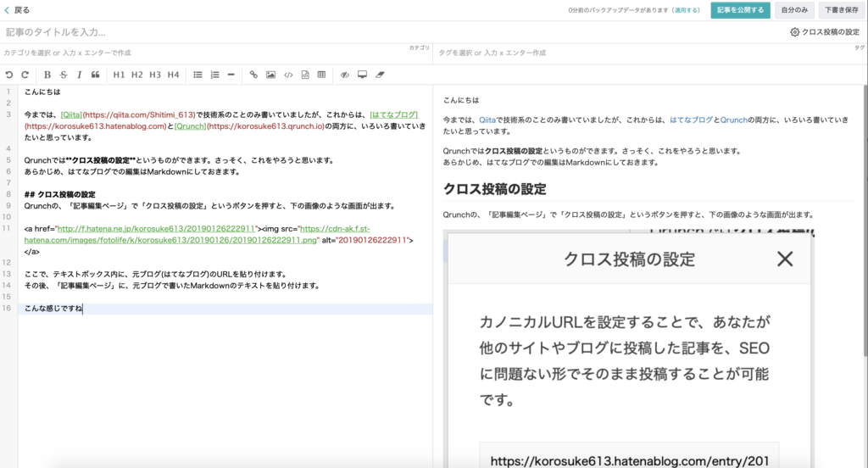The height and width of the screenshot is (468, 868).
Task: Insert inline code with the code icon
Action: point(288,75)
